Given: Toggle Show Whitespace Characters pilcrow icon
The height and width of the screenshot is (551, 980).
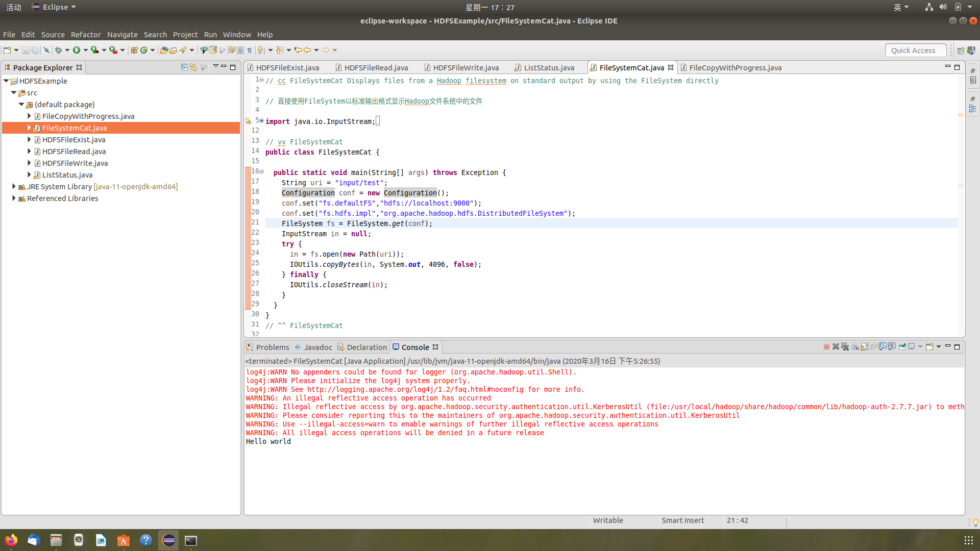Looking at the screenshot, I should coord(249,50).
